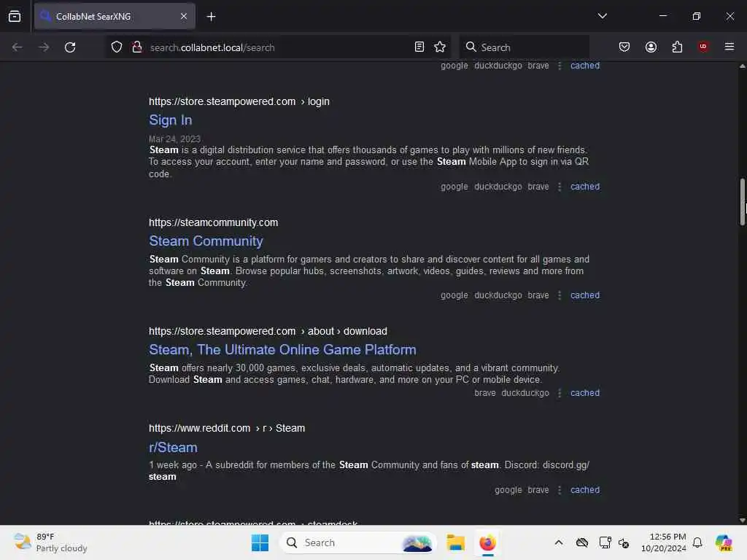Open the extensions puzzle icon
Screen dimensions: 747x560
pyautogui.click(x=677, y=47)
